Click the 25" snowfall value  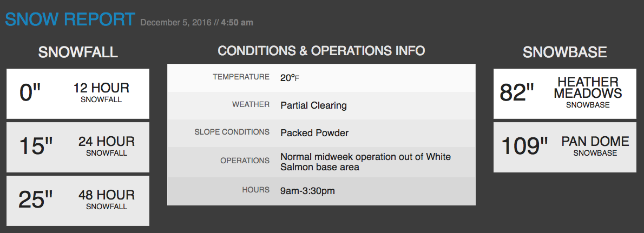click(x=36, y=200)
